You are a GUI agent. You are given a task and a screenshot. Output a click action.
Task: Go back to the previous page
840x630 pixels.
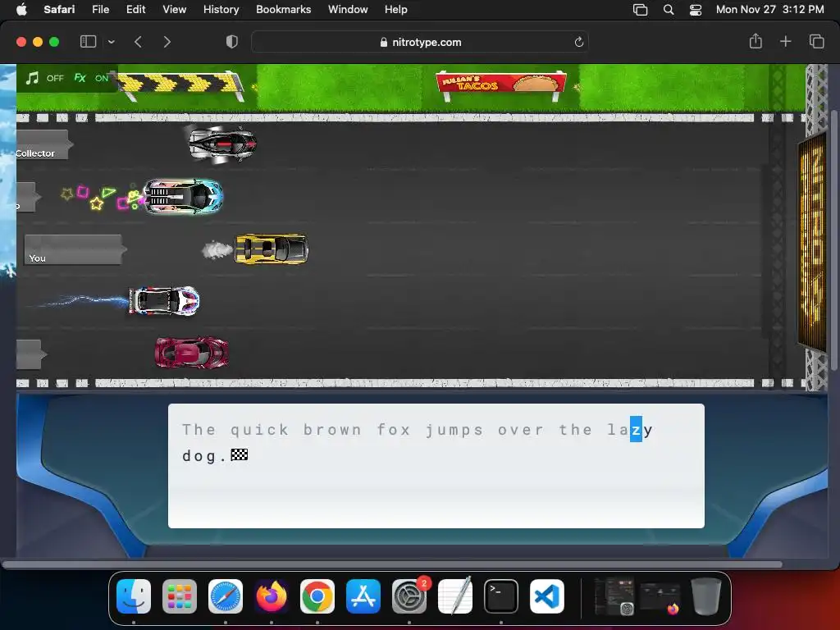(x=138, y=42)
